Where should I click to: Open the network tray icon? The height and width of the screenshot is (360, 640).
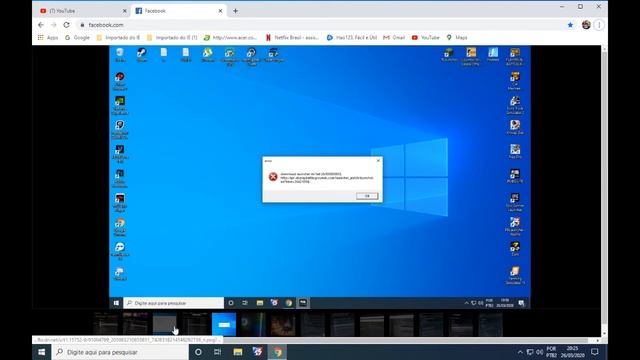coord(530,352)
